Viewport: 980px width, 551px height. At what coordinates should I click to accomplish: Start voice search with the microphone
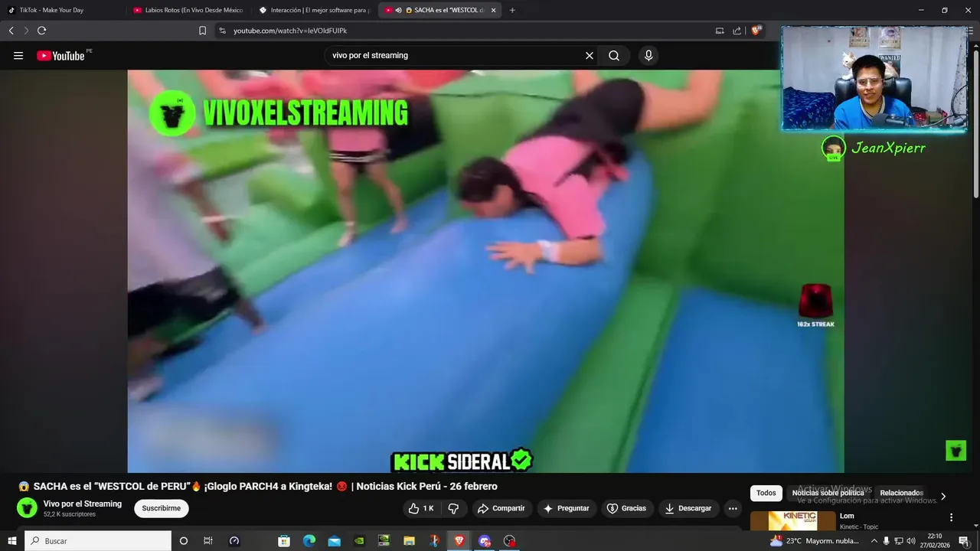[648, 56]
